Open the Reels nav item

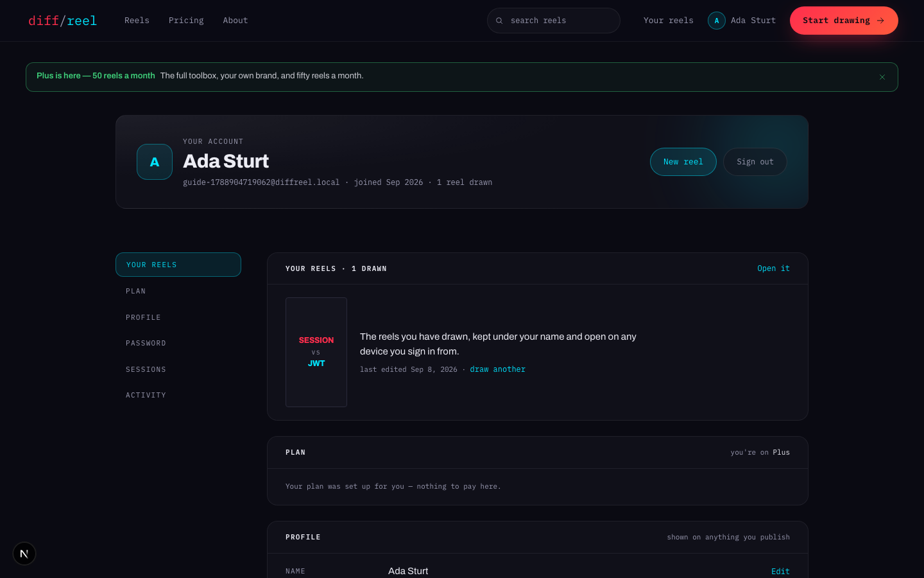click(137, 21)
